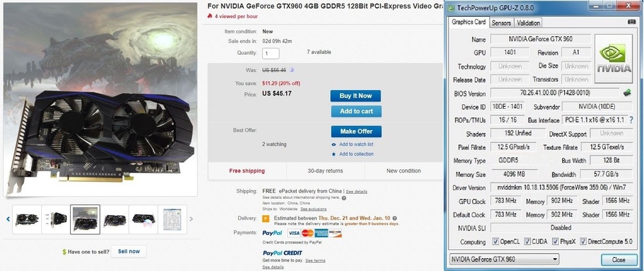Image resolution: width=644 pixels, height=271 pixels.
Task: Click the BIOS save chip icon
Action: [x=627, y=93]
